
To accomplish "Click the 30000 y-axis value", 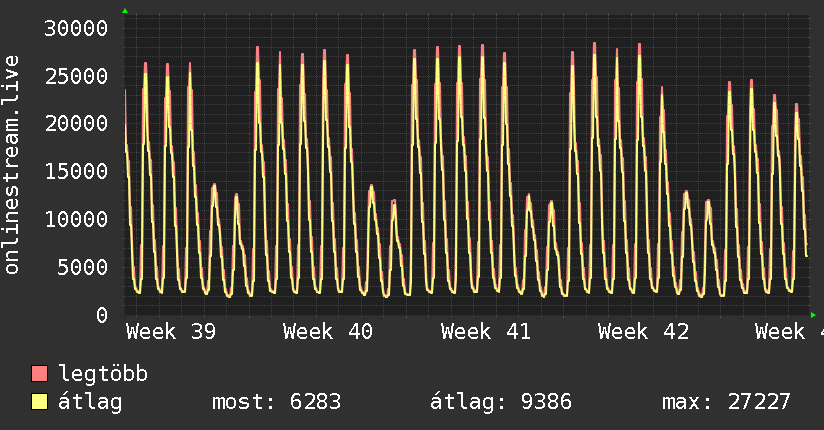I will click(76, 28).
